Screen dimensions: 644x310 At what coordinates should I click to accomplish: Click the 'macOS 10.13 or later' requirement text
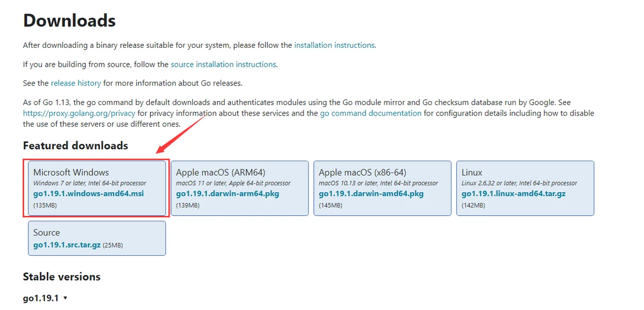[379, 183]
